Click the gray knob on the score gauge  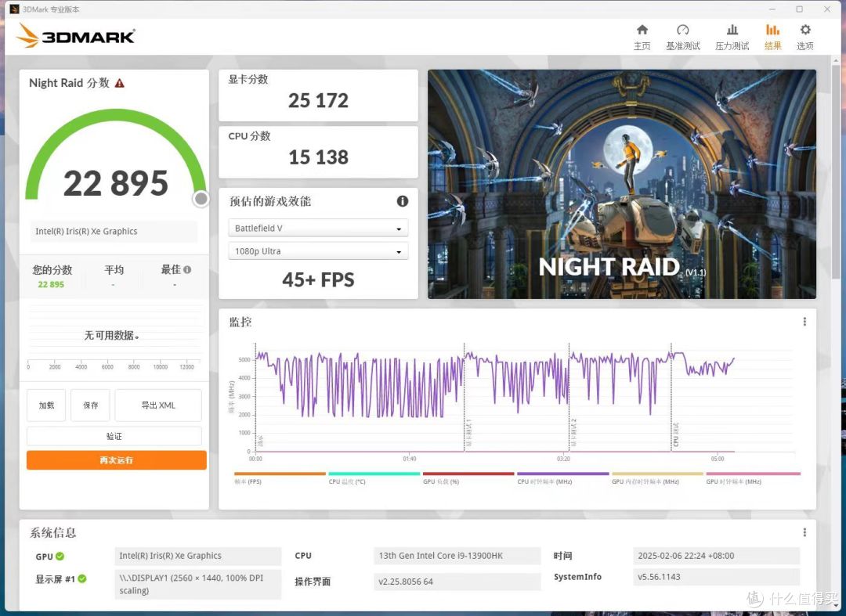coord(201,199)
